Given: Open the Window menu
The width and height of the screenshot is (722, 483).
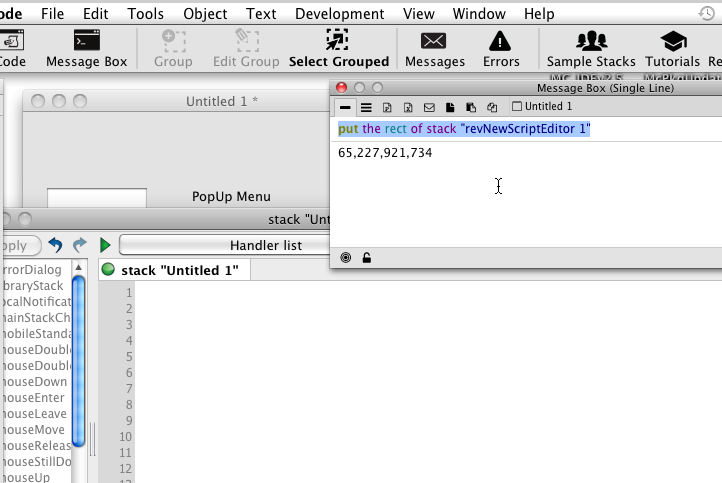Looking at the screenshot, I should (x=479, y=14).
